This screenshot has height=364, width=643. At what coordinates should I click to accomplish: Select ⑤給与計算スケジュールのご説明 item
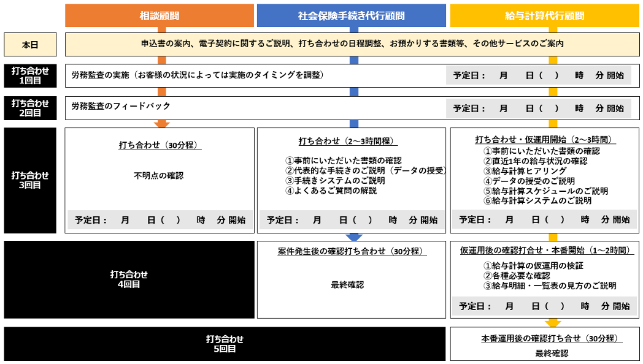[546, 191]
